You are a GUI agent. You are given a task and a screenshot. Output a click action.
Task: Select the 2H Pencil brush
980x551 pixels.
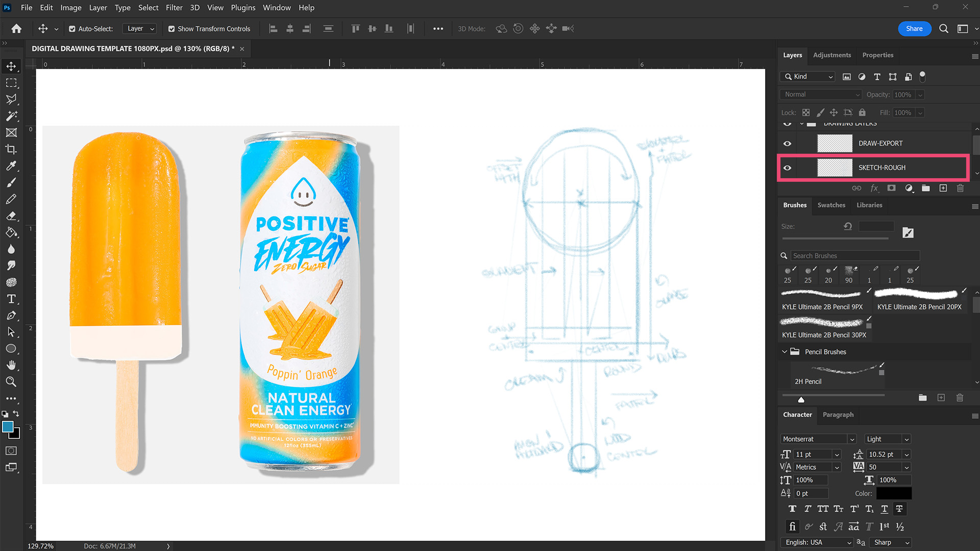click(839, 374)
